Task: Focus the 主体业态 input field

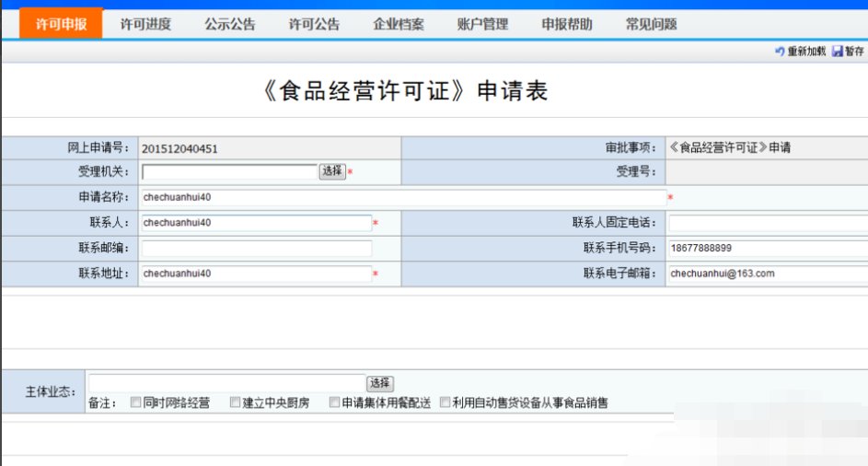Action: (x=227, y=383)
